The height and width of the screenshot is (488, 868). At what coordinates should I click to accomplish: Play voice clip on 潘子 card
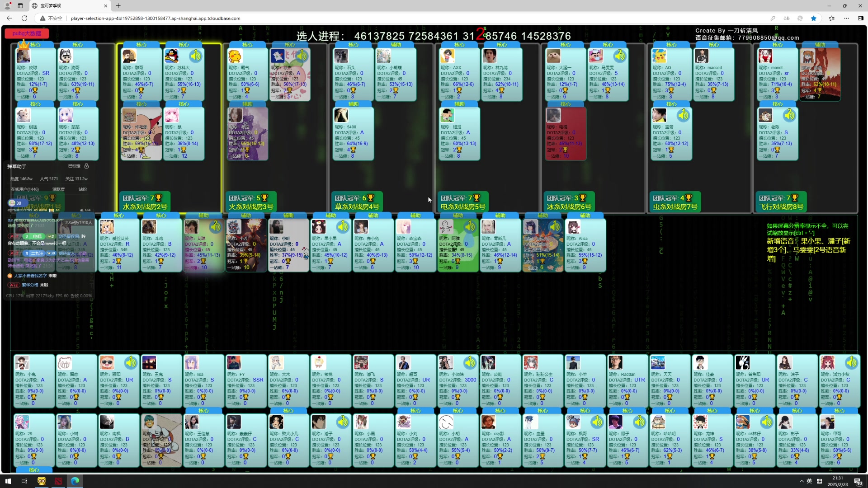(x=343, y=422)
